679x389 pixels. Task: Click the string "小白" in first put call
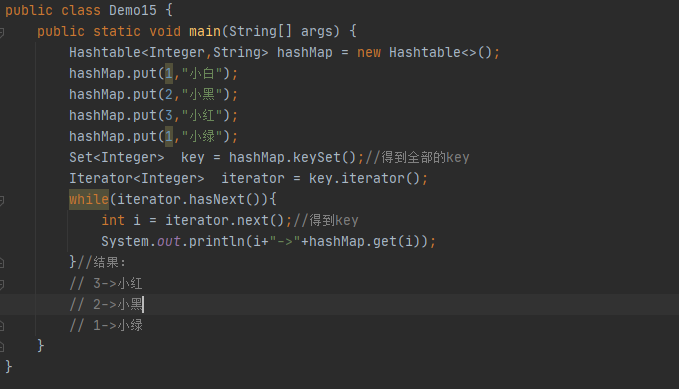tap(202, 73)
